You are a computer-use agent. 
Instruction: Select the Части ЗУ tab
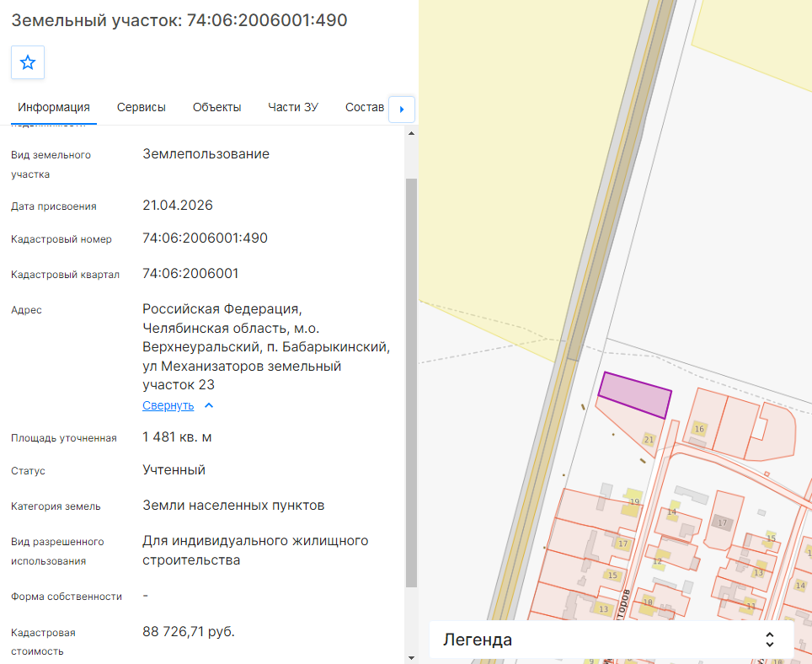tap(293, 107)
